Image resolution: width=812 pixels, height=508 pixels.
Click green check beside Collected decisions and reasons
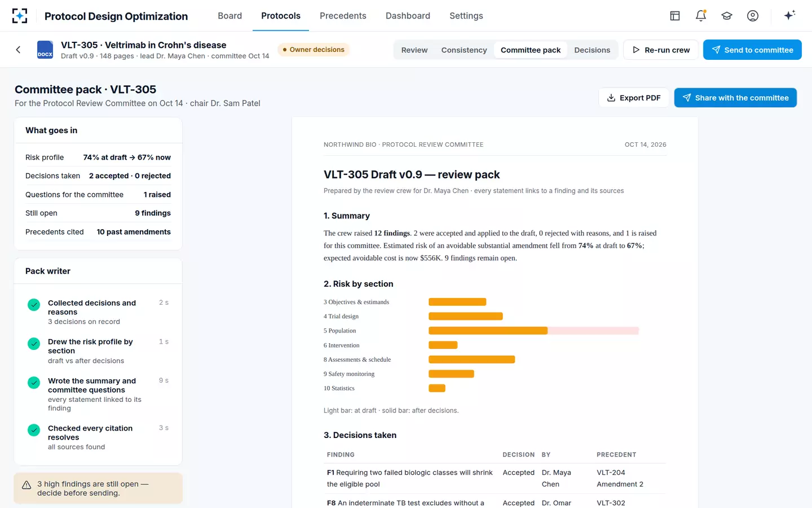point(34,305)
